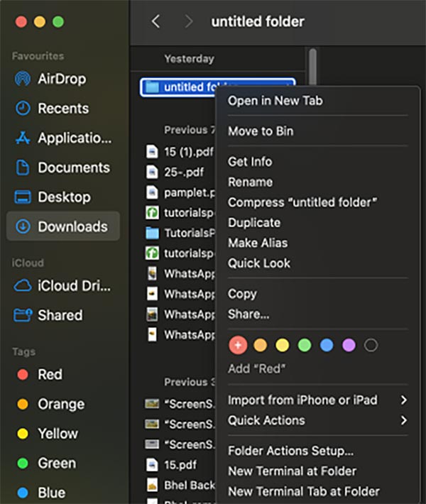Click the Shared folder icon

pos(23,315)
